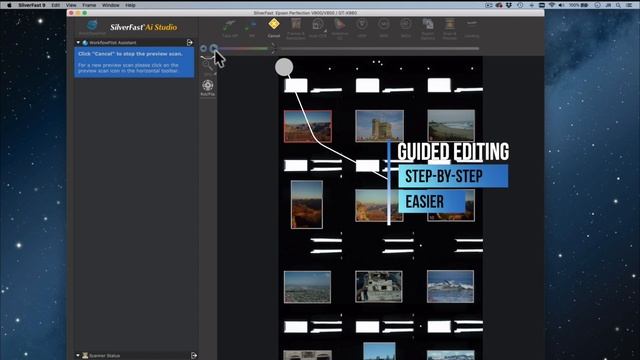Select the vertical canyon slide thumbnail

point(307,204)
